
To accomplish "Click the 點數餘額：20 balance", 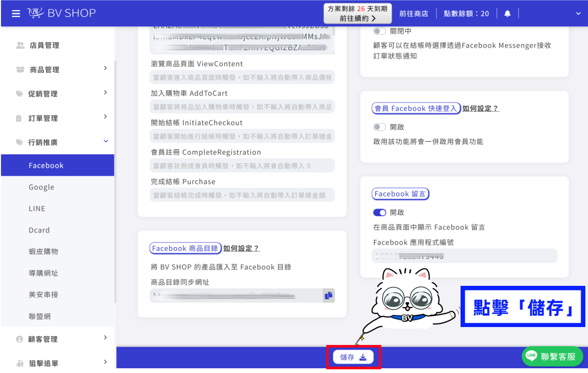I will pos(466,14).
